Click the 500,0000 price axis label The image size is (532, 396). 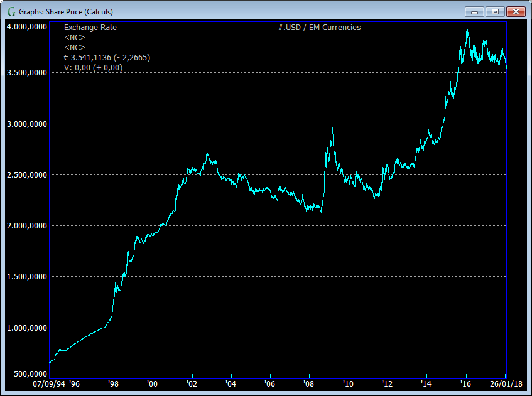[x=29, y=374]
